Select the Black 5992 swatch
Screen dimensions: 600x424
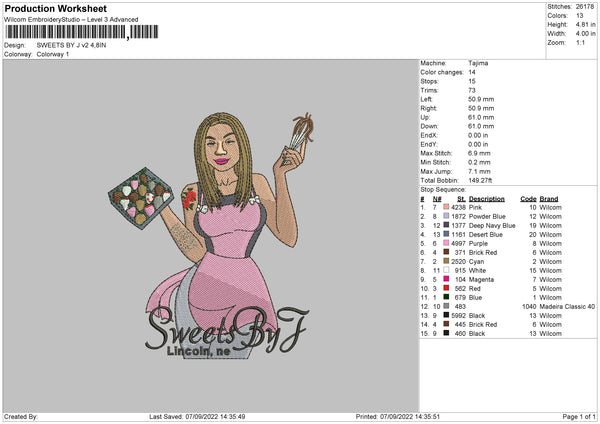[446, 315]
